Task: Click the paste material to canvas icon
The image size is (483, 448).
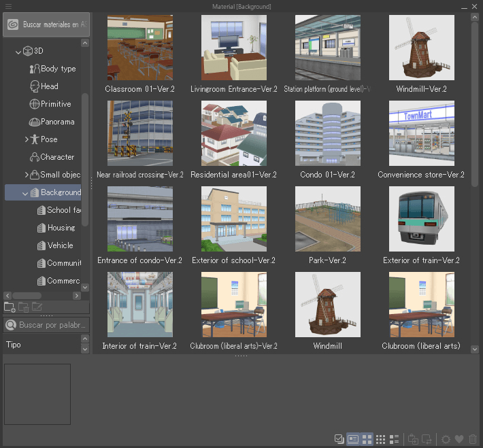Action: (413, 439)
